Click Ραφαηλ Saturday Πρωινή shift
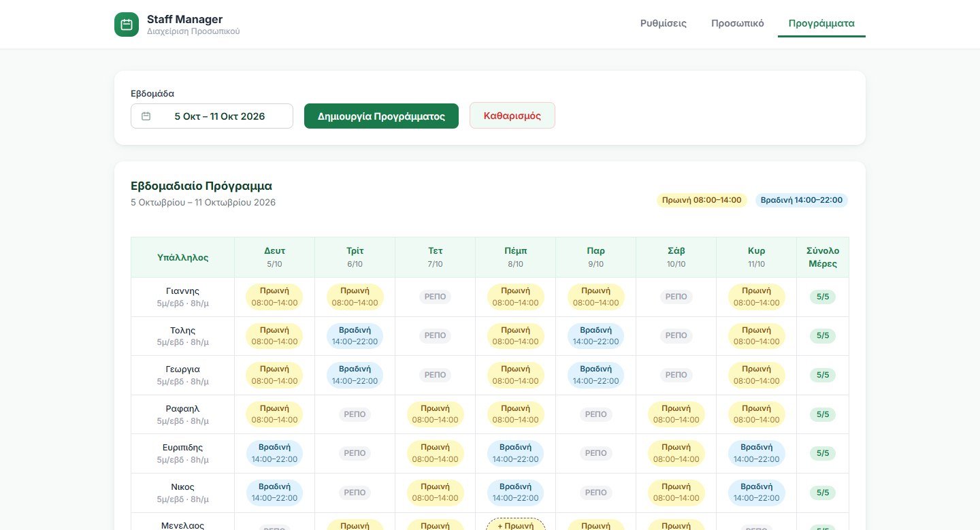Image resolution: width=980 pixels, height=530 pixels. (676, 414)
